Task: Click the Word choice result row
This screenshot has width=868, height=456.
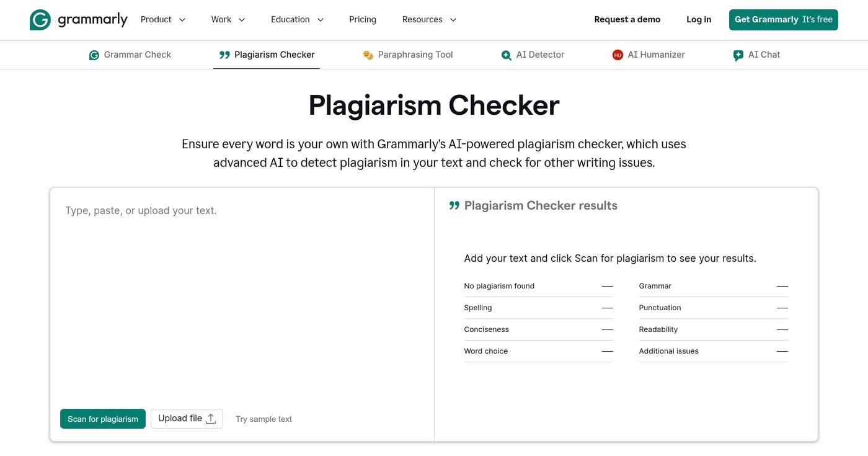Action: [538, 351]
